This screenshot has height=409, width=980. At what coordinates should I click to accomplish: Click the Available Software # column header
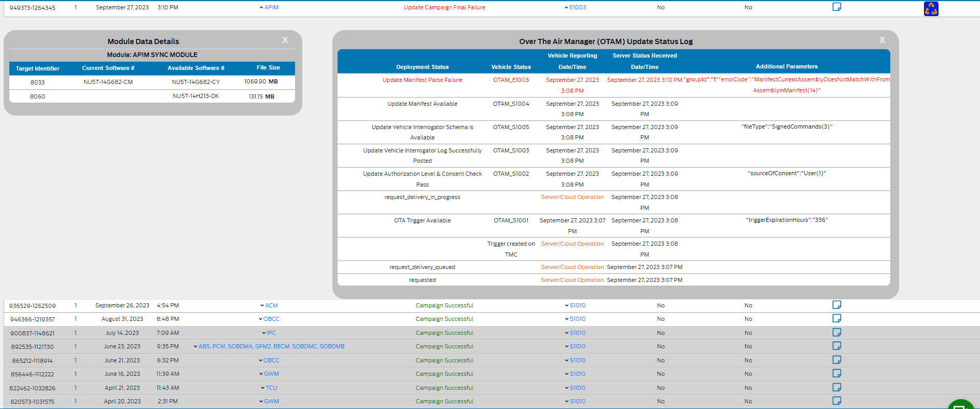click(x=195, y=68)
